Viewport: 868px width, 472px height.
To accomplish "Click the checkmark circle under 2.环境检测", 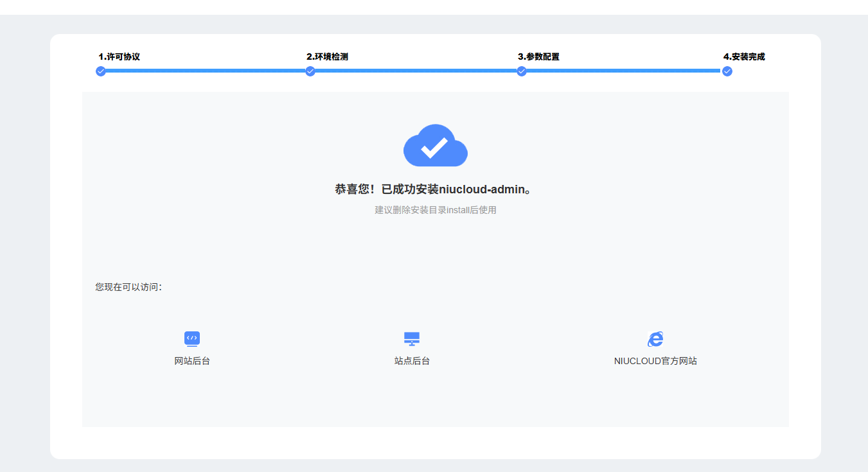I will pyautogui.click(x=310, y=71).
